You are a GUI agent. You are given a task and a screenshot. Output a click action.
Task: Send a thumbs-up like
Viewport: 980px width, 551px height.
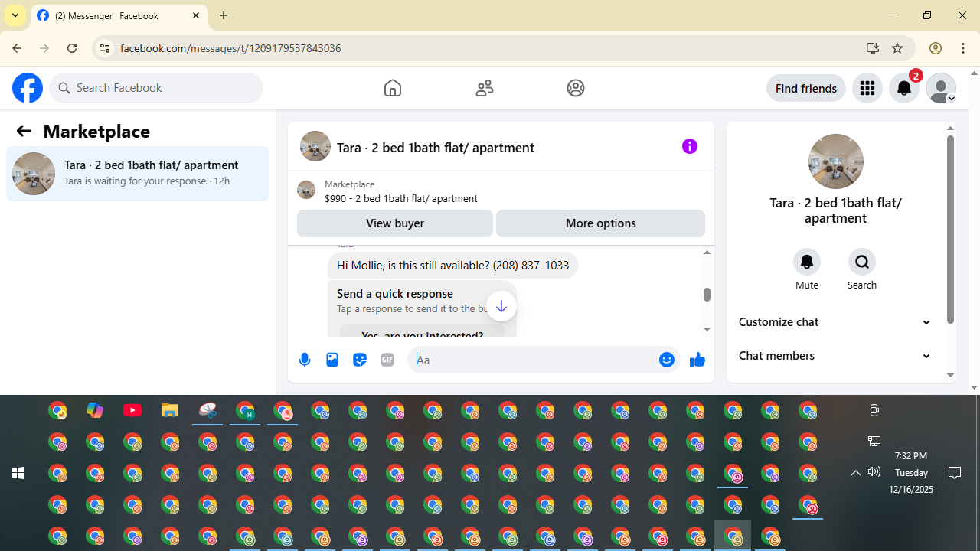[697, 360]
